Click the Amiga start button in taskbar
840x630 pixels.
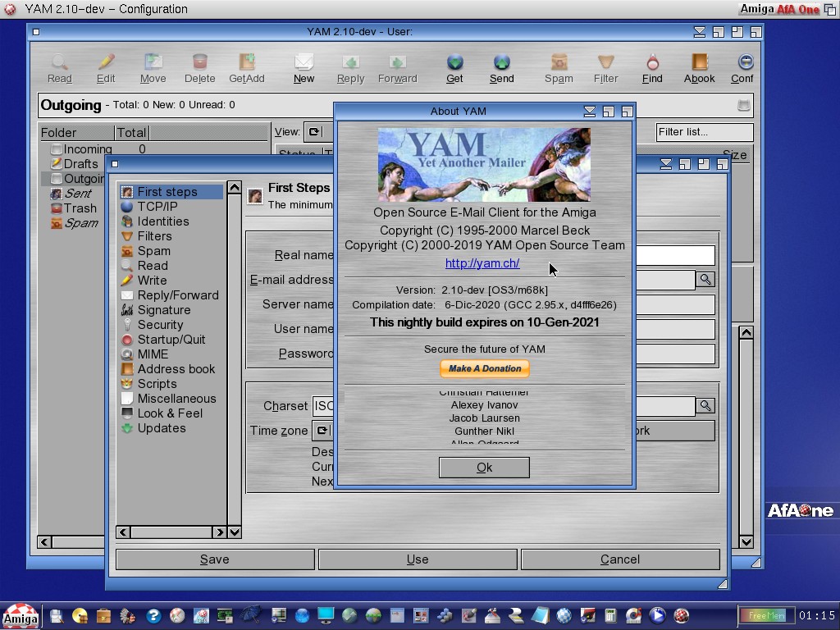point(20,617)
